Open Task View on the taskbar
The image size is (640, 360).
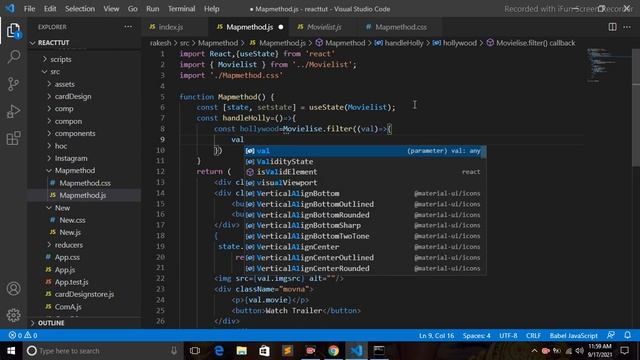point(195,351)
